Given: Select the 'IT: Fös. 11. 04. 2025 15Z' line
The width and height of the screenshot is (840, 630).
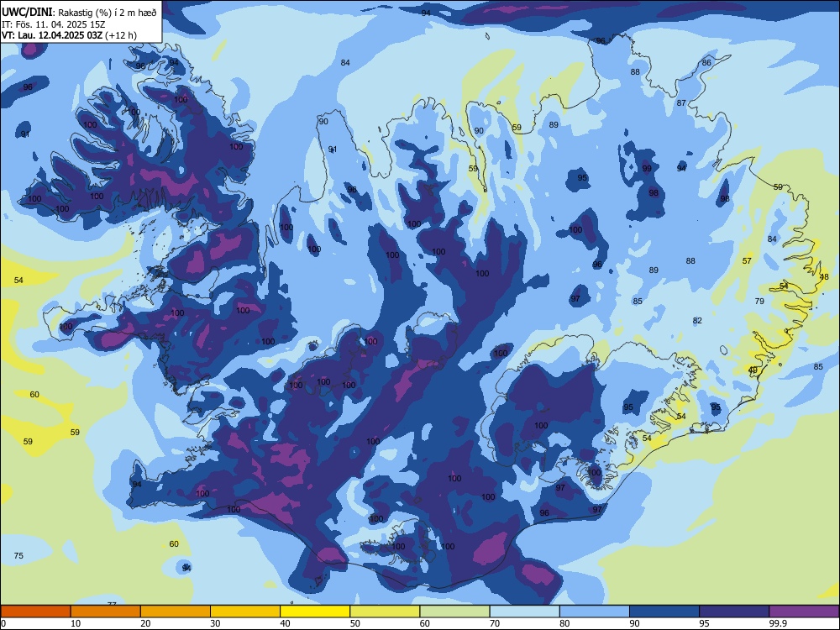Looking at the screenshot, I should [53, 24].
